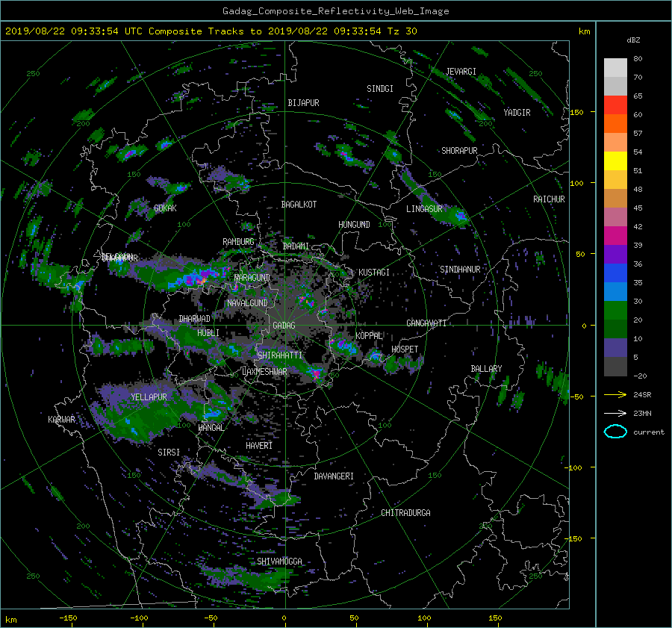Click the SIRSI city label

(x=169, y=453)
